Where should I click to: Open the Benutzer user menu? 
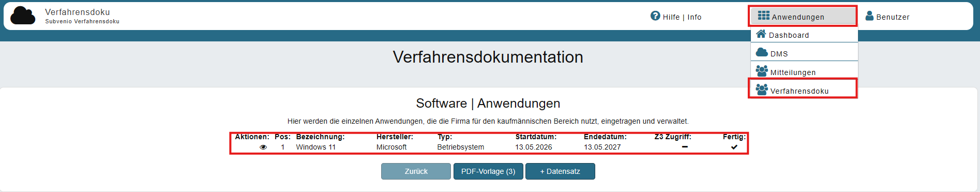[x=887, y=17]
